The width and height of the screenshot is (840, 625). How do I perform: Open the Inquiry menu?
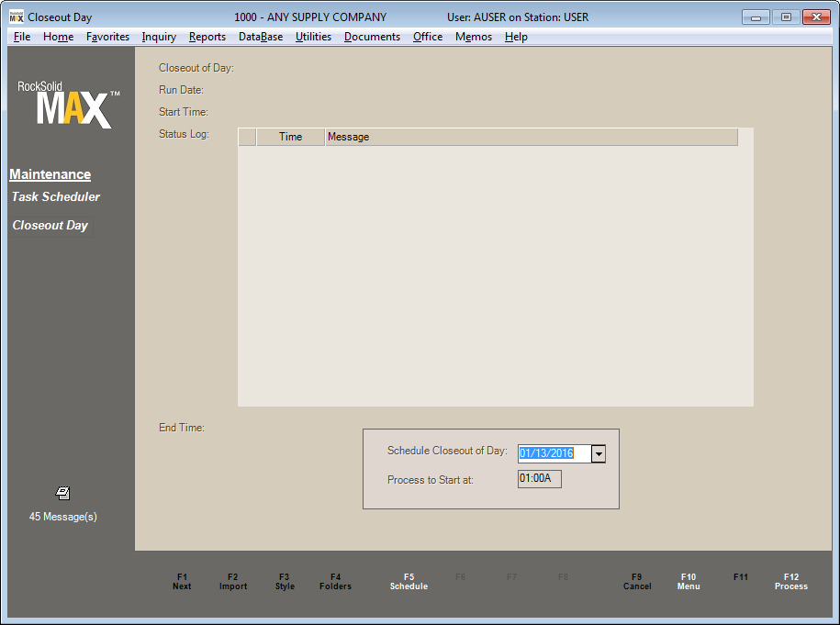(159, 37)
